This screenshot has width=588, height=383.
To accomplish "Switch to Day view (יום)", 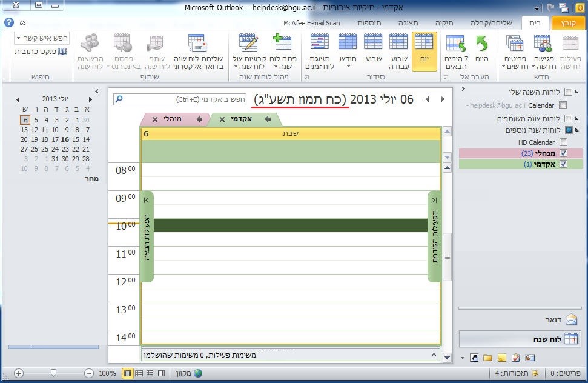I will click(x=424, y=51).
